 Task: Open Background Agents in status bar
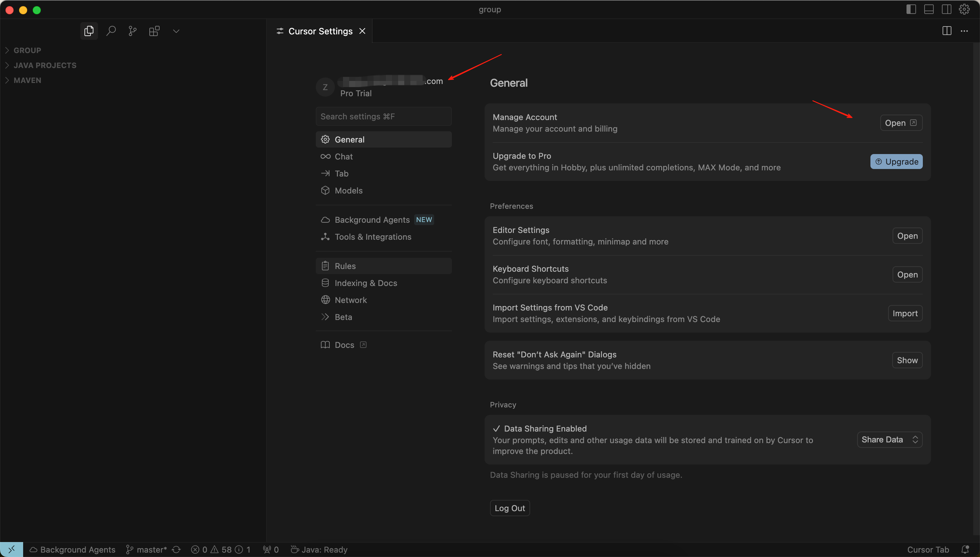(72, 550)
